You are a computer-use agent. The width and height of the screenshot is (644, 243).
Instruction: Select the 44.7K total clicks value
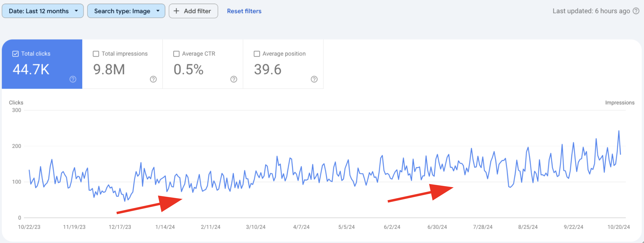click(x=31, y=70)
